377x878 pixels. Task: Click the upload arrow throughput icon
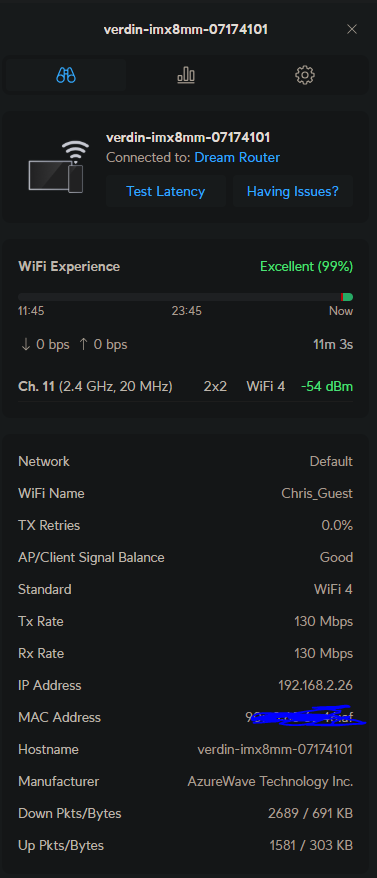83,344
